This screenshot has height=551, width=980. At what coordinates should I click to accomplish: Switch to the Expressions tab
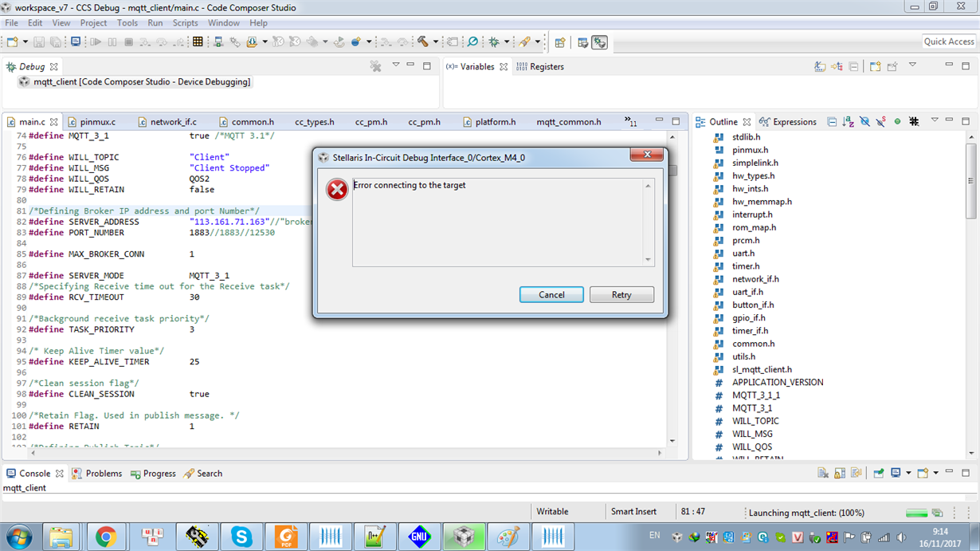click(788, 122)
